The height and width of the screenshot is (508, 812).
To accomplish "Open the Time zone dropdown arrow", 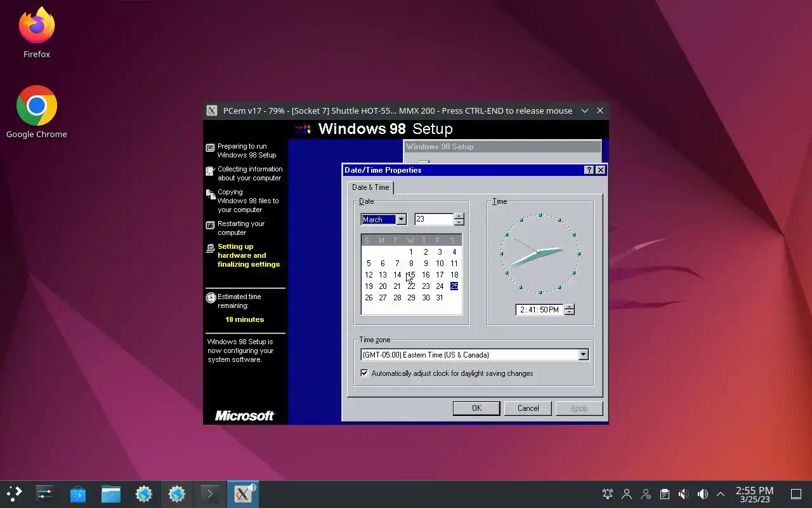I will pos(583,355).
